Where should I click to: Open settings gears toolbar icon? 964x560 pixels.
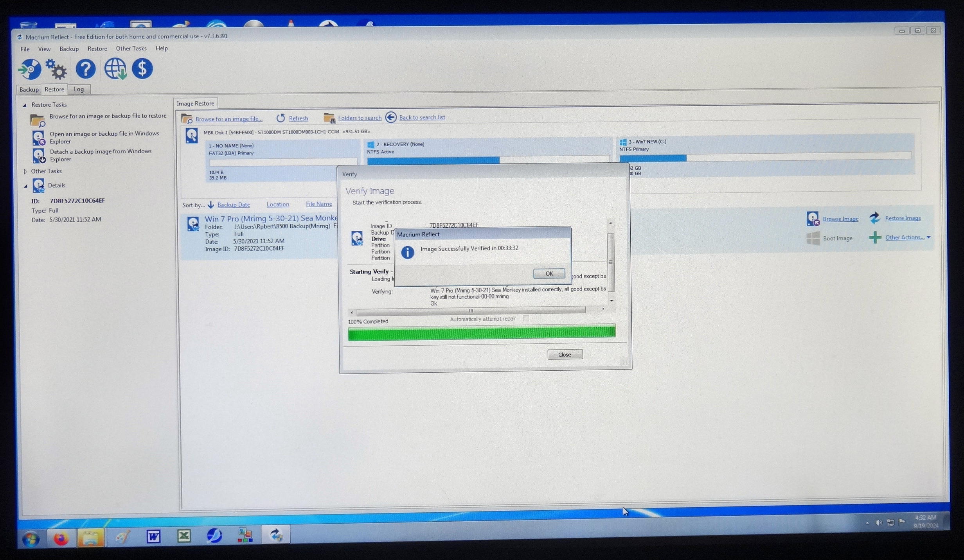(56, 69)
